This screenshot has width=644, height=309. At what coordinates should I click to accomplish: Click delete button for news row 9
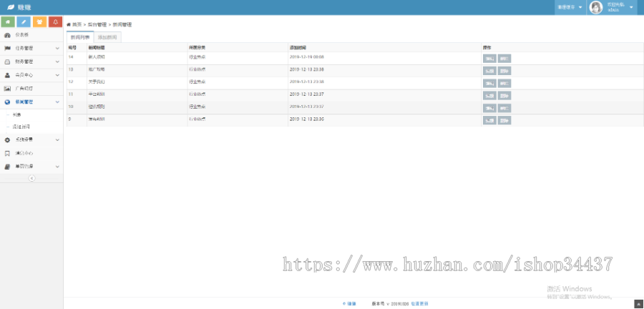click(x=504, y=120)
